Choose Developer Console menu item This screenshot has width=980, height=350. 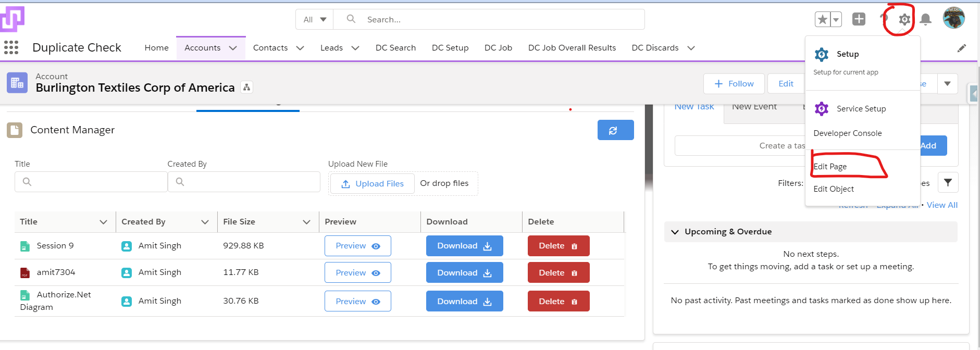point(847,133)
